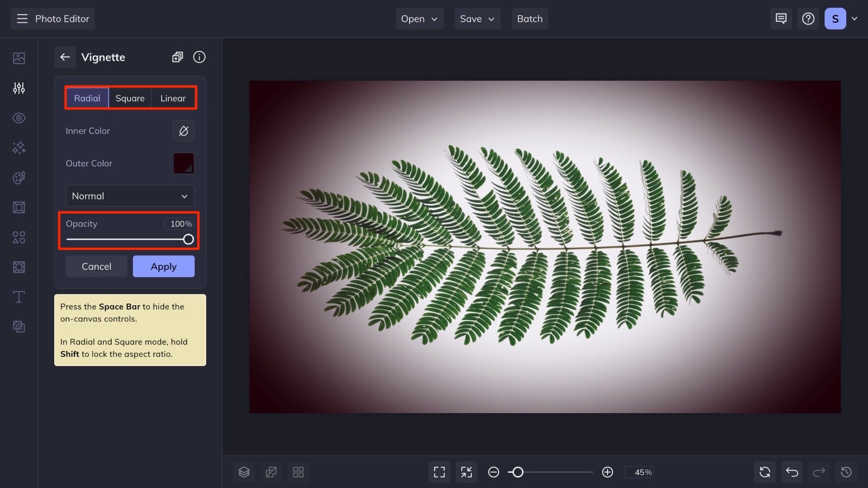
Task: Open the account menu chevron next to S
Action: [x=855, y=18]
